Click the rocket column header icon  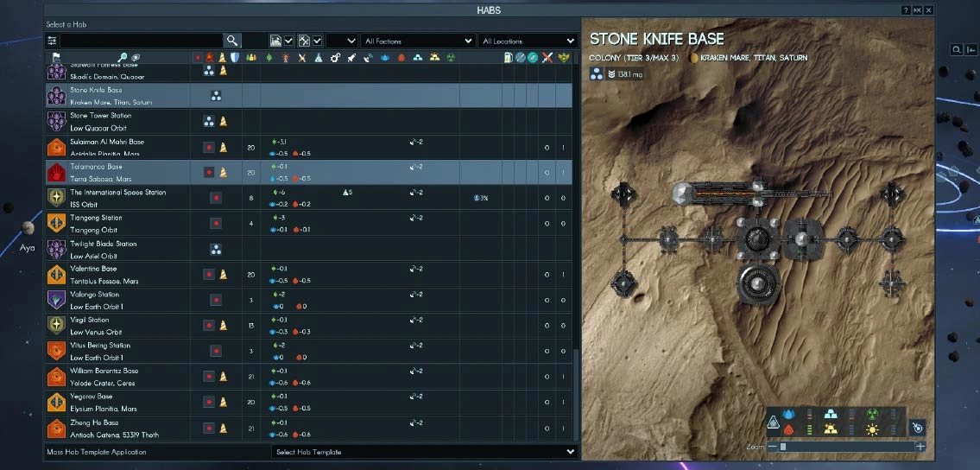[352, 58]
